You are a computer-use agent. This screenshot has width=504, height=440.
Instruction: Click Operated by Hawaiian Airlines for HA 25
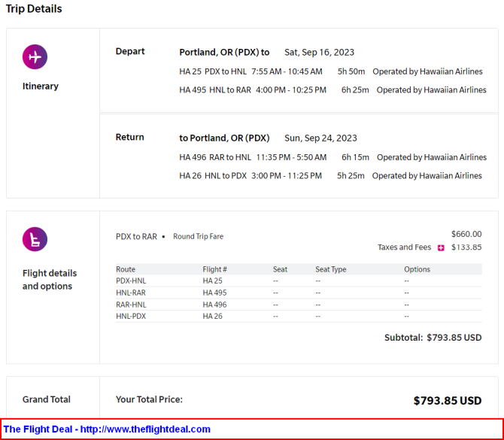click(427, 71)
